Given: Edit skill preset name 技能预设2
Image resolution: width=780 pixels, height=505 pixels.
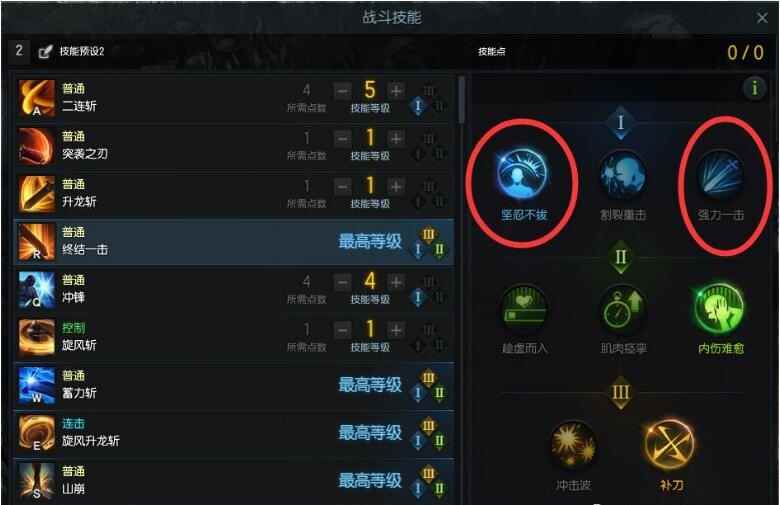Looking at the screenshot, I should 45,51.
